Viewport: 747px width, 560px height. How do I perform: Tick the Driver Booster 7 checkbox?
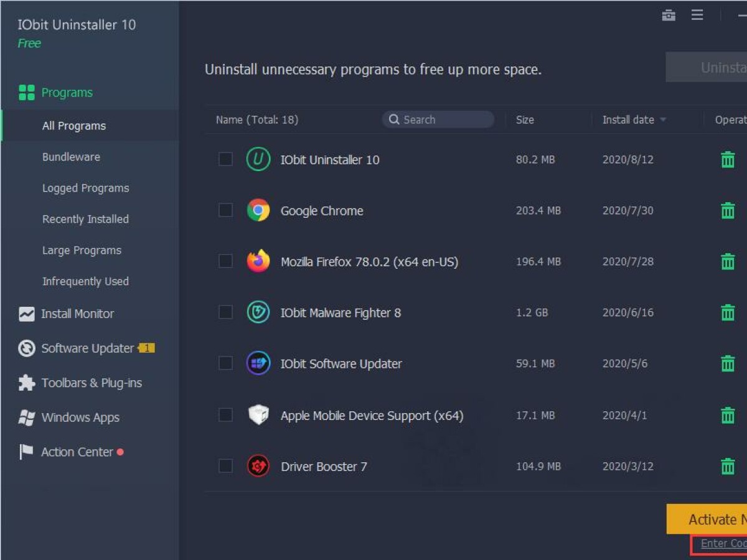225,466
